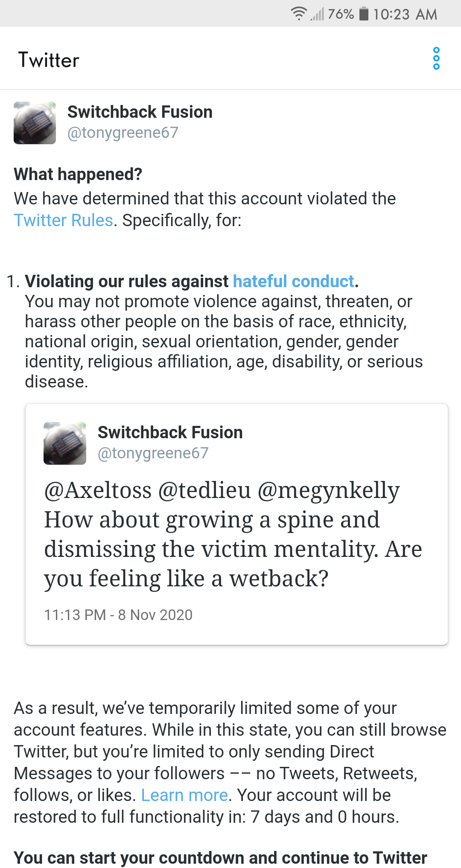Tap Switchback Fusion name in quoted tweet

coord(170,432)
